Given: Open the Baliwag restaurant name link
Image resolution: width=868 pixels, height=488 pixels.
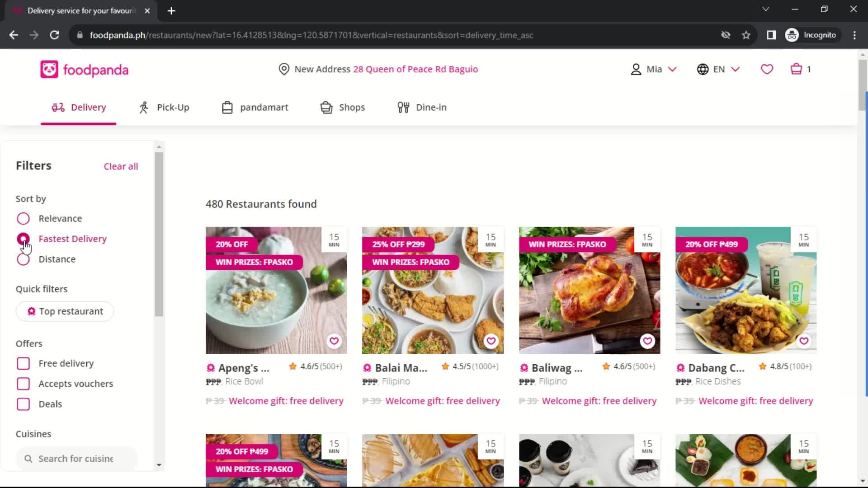Looking at the screenshot, I should [557, 368].
